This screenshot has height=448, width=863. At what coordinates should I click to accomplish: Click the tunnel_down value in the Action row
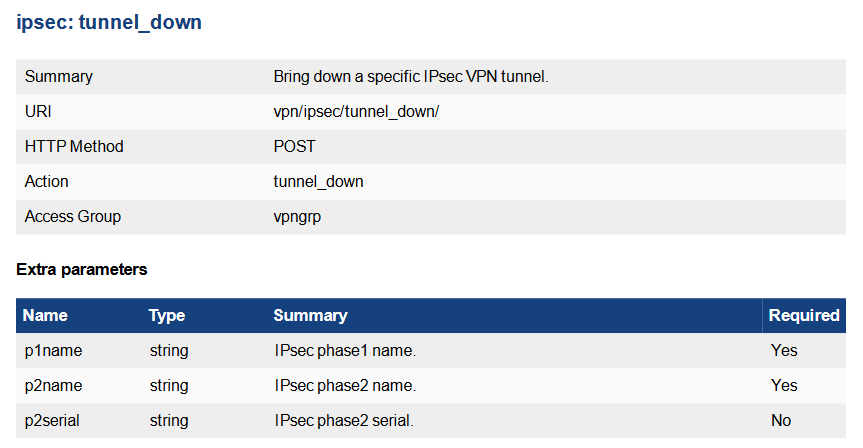coord(318,181)
